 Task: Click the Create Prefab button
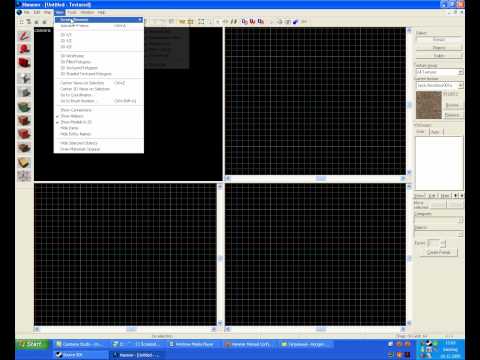coord(439,252)
